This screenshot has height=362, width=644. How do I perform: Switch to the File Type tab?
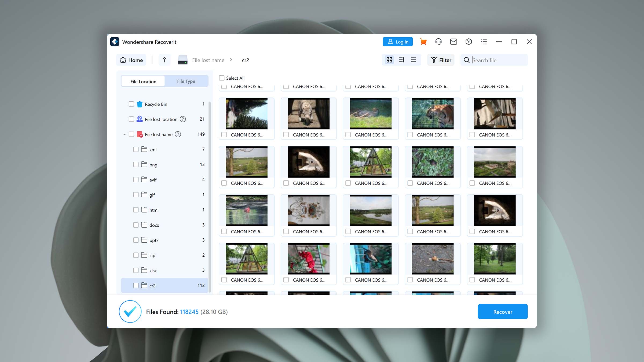pyautogui.click(x=186, y=81)
